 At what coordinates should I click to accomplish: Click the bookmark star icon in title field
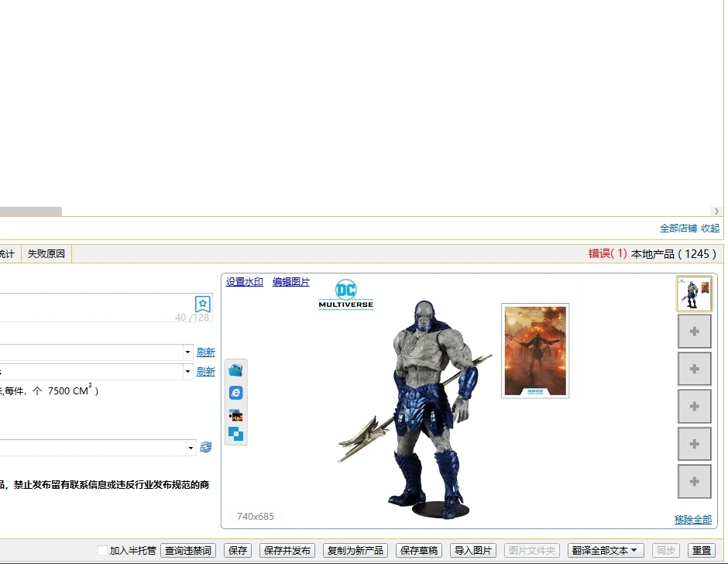(202, 304)
